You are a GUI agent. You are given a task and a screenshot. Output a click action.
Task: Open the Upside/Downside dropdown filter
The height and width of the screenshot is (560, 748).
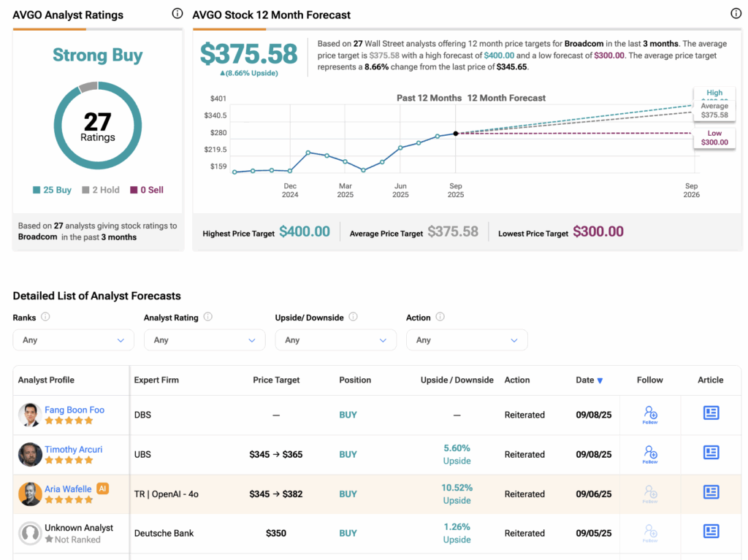(335, 340)
